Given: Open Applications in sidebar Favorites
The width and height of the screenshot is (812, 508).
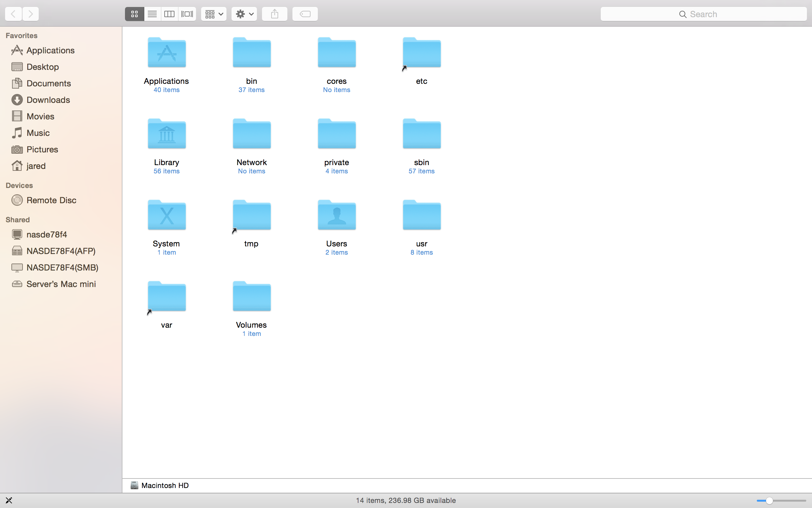Looking at the screenshot, I should (x=61, y=50).
